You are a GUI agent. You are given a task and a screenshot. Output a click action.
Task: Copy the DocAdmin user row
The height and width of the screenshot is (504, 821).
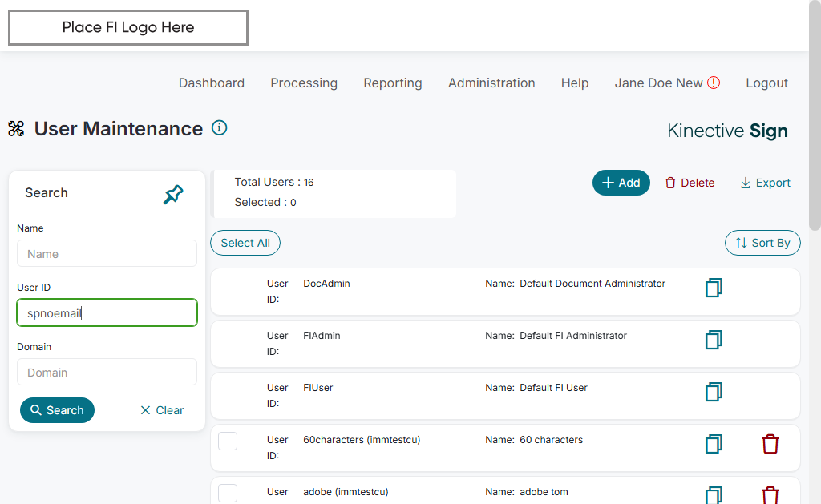[x=714, y=288]
